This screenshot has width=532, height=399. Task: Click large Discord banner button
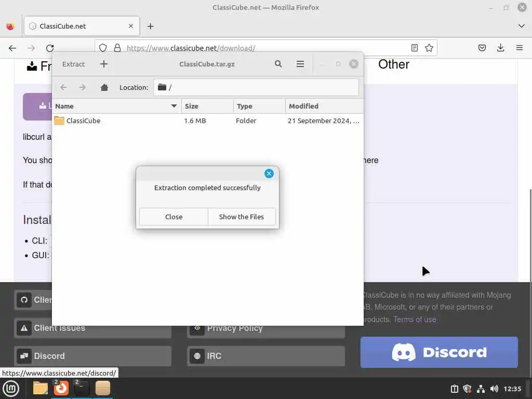(439, 352)
